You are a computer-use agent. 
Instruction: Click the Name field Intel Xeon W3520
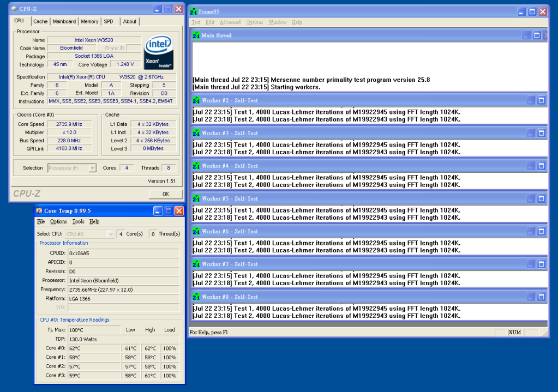94,40
